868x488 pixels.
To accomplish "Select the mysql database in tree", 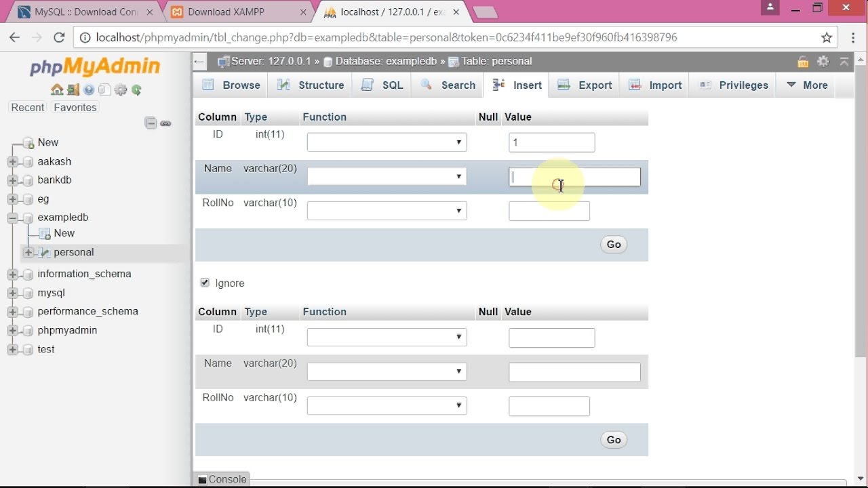I will pos(52,293).
